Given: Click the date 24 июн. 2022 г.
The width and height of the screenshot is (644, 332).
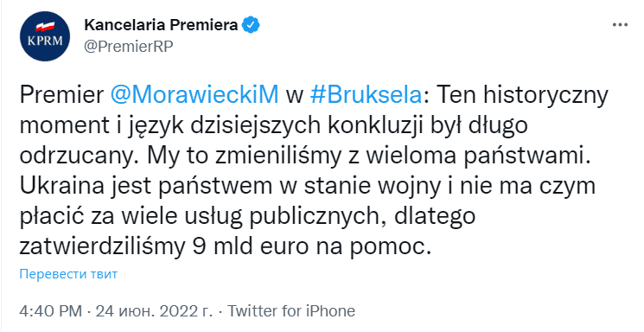Looking at the screenshot, I should coord(154,311).
